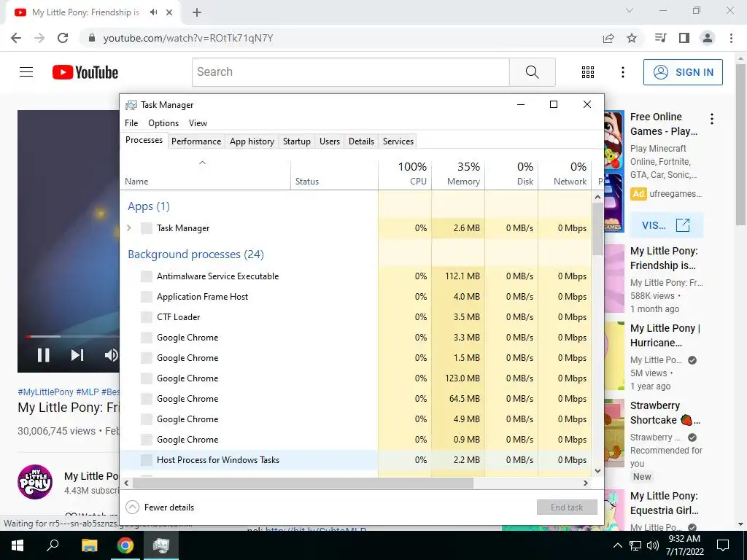Show hidden tray icons chevron

(617, 545)
